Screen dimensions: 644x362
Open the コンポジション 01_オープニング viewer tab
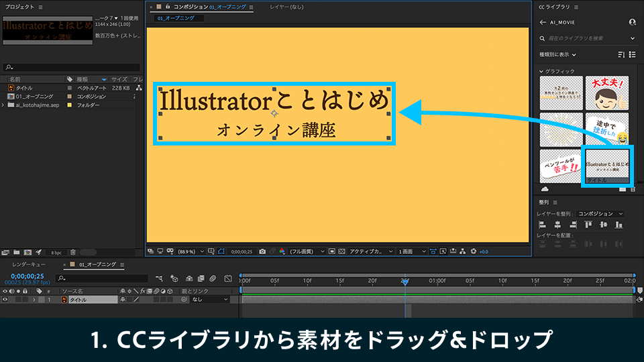click(210, 7)
